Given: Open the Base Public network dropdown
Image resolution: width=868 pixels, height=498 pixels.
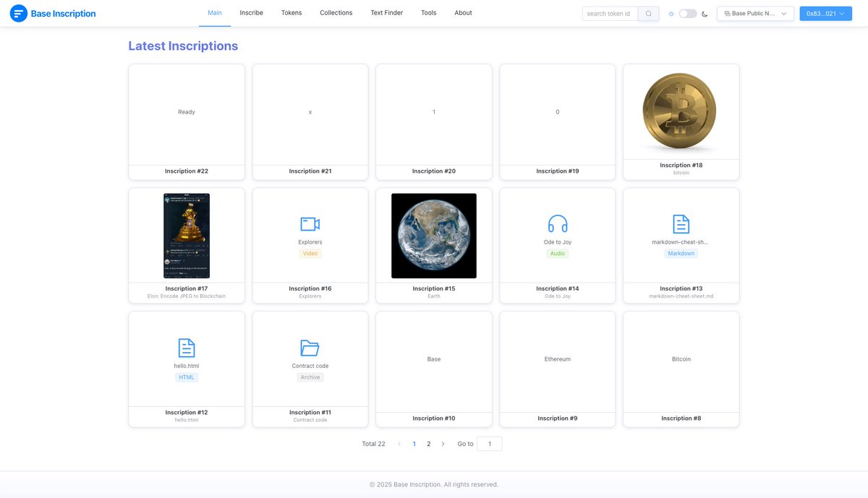Looking at the screenshot, I should [755, 14].
